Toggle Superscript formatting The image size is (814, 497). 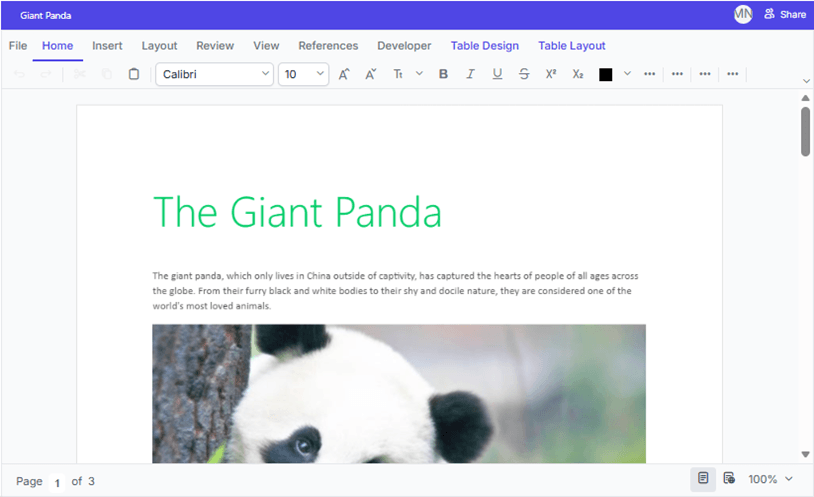[x=551, y=74]
